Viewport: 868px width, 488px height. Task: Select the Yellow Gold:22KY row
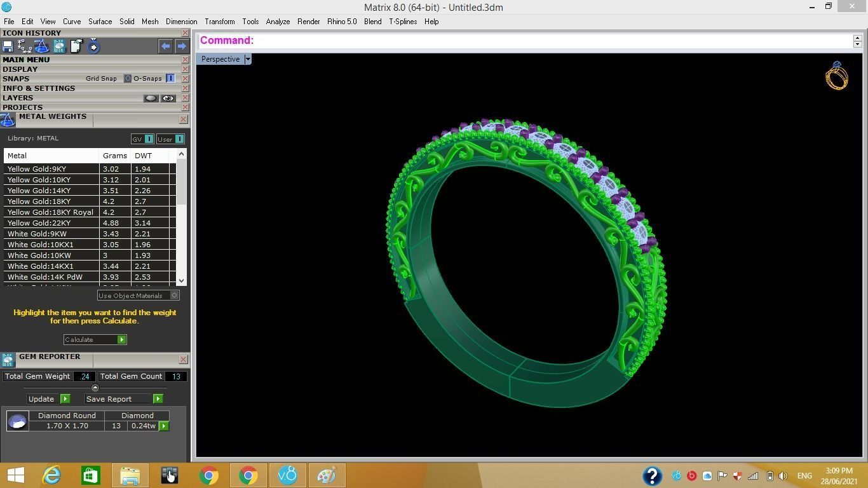tap(90, 223)
